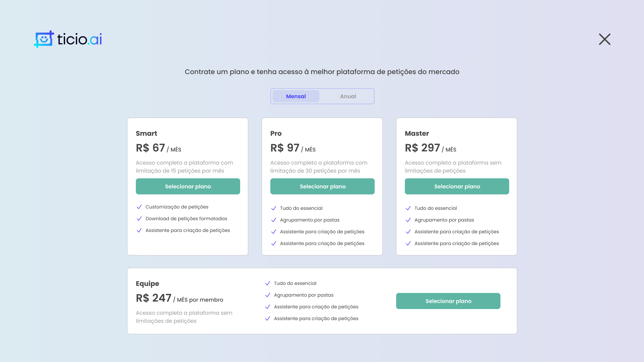The width and height of the screenshot is (644, 362).
Task: Select the Pro plan button
Action: pos(322,186)
